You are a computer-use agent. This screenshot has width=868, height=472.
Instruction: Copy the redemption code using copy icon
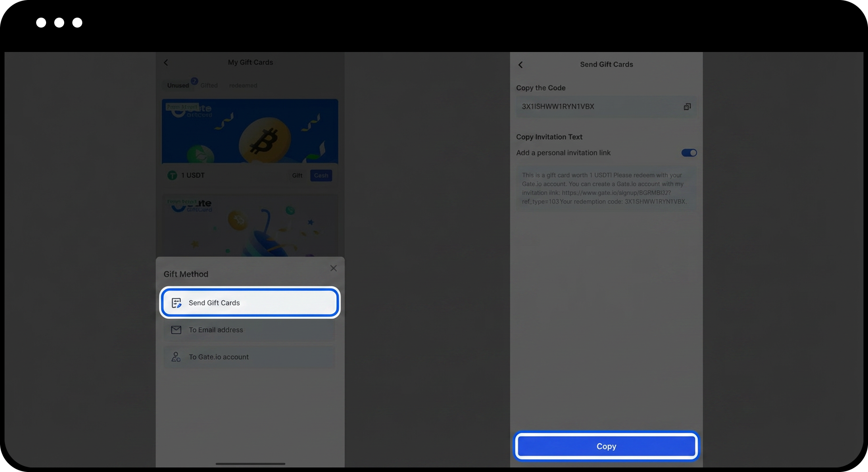click(687, 107)
